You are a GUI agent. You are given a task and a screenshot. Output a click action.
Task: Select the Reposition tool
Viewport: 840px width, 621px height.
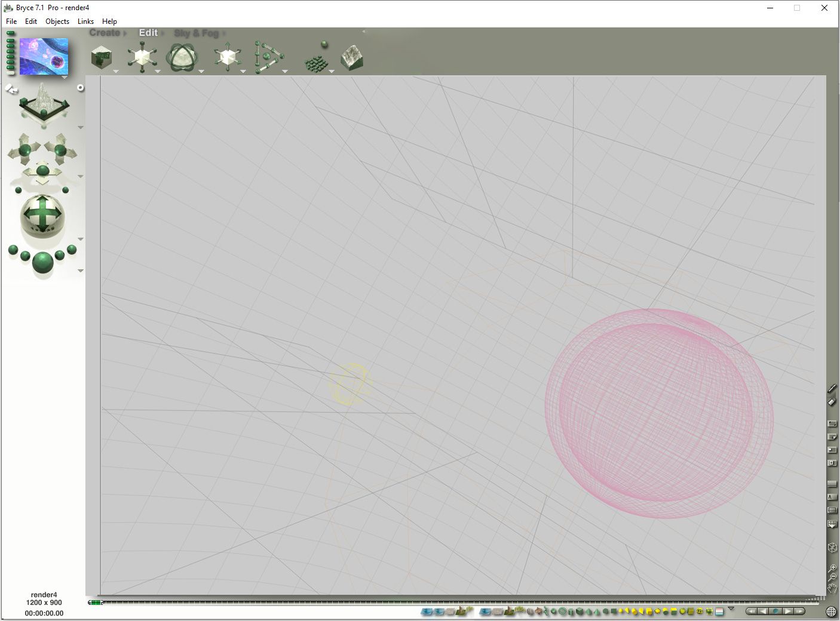[x=226, y=57]
